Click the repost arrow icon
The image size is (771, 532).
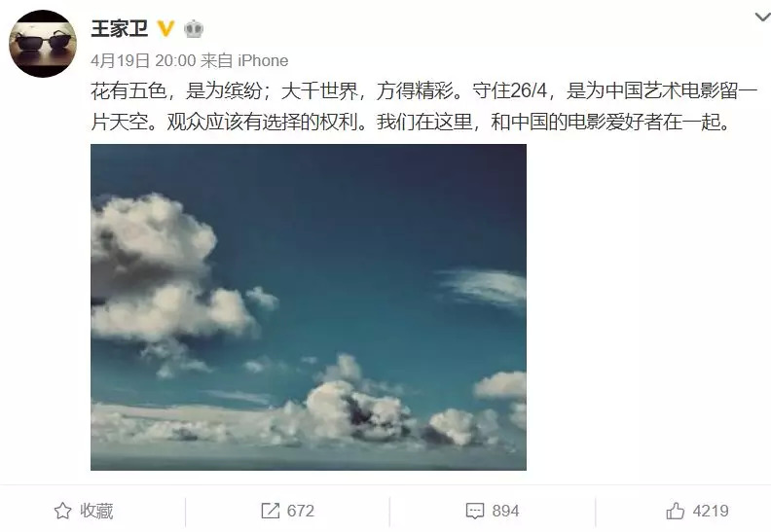[x=270, y=511]
